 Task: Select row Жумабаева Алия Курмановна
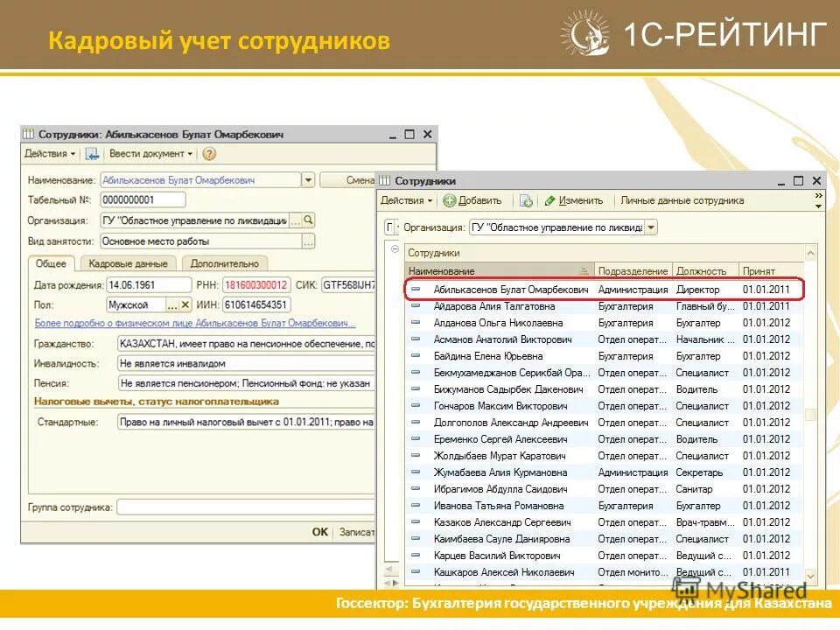click(x=605, y=472)
